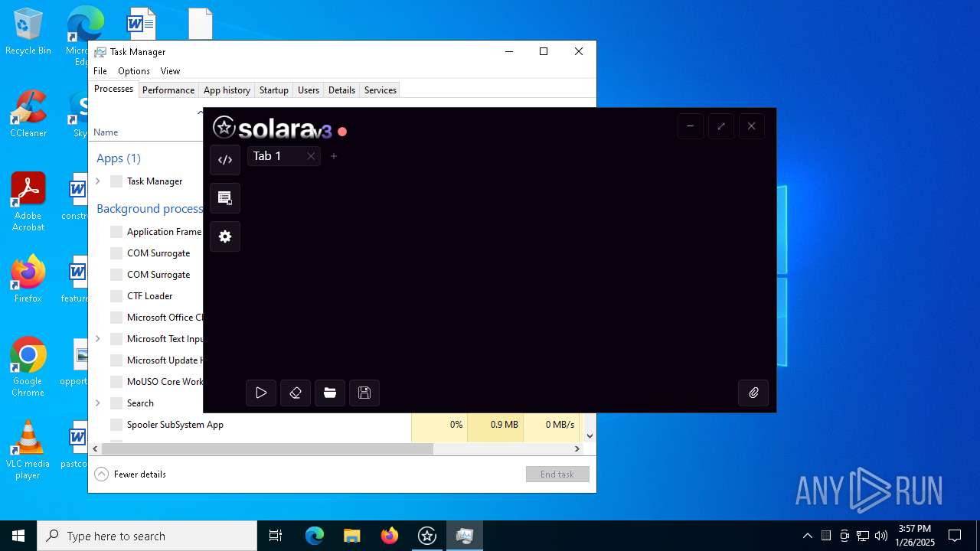Open the Recycle Bin desktop icon

coord(28,31)
